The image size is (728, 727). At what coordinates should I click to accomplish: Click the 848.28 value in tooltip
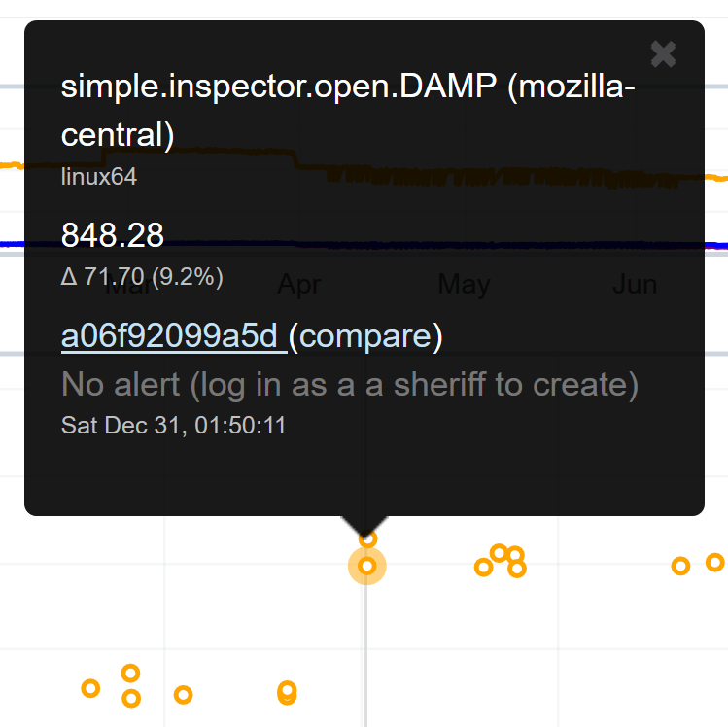(x=113, y=235)
